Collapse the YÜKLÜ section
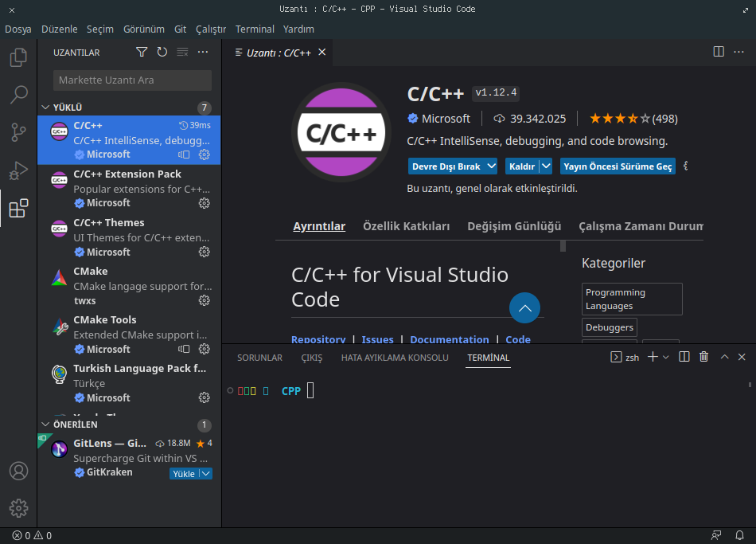 (x=45, y=108)
